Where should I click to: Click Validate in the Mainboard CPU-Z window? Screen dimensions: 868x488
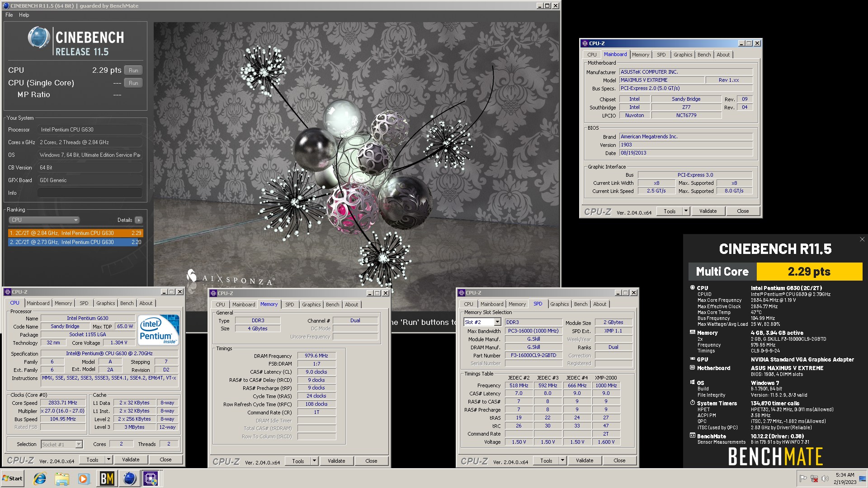(x=708, y=211)
